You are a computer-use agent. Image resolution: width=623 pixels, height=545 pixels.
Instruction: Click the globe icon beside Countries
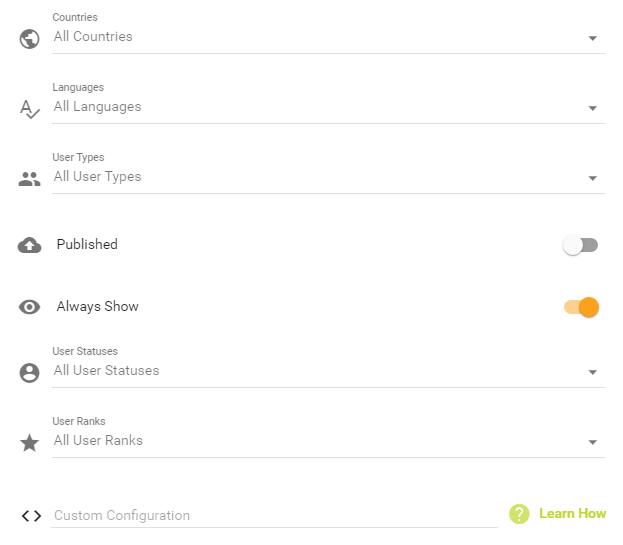click(x=30, y=39)
